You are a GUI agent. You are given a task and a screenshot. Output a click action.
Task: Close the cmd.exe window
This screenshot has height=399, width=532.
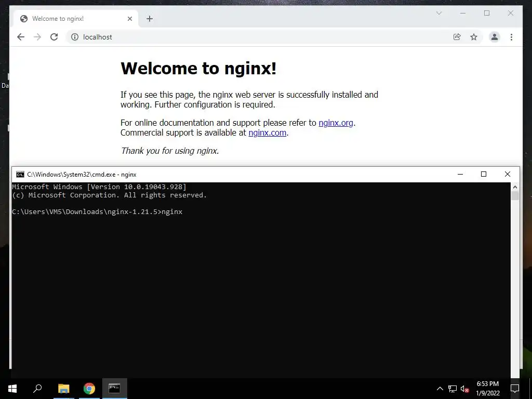click(507, 174)
